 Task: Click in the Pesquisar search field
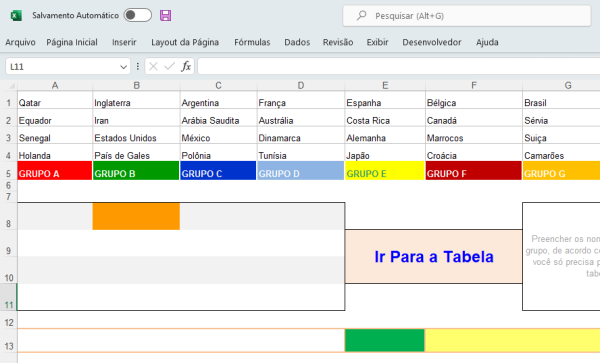pos(467,16)
